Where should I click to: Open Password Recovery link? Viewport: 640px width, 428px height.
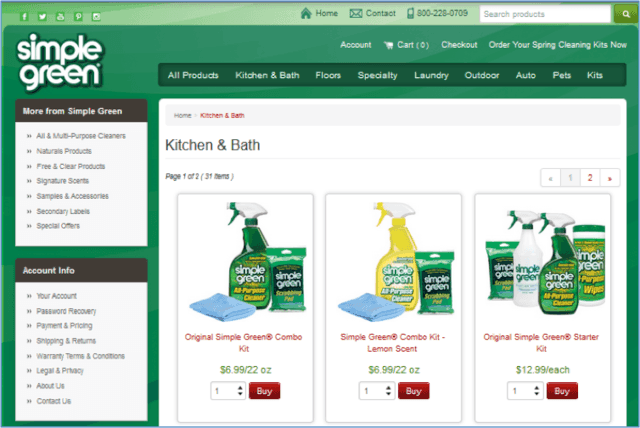point(66,311)
